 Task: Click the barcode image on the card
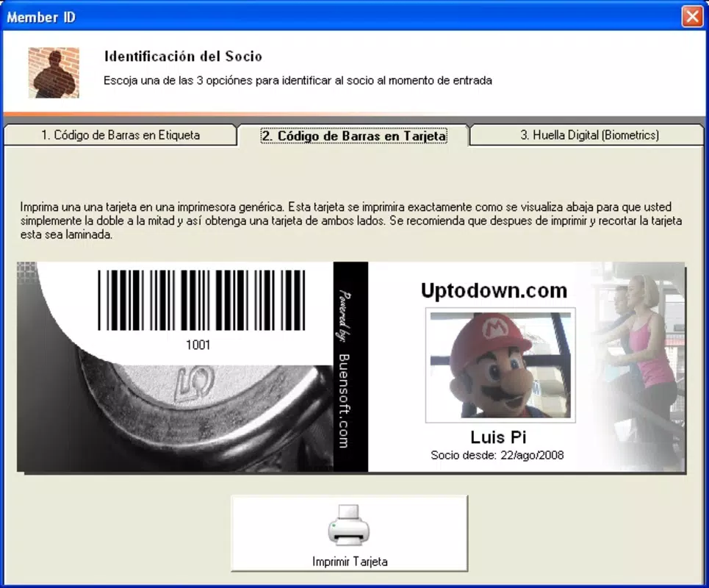[201, 300]
